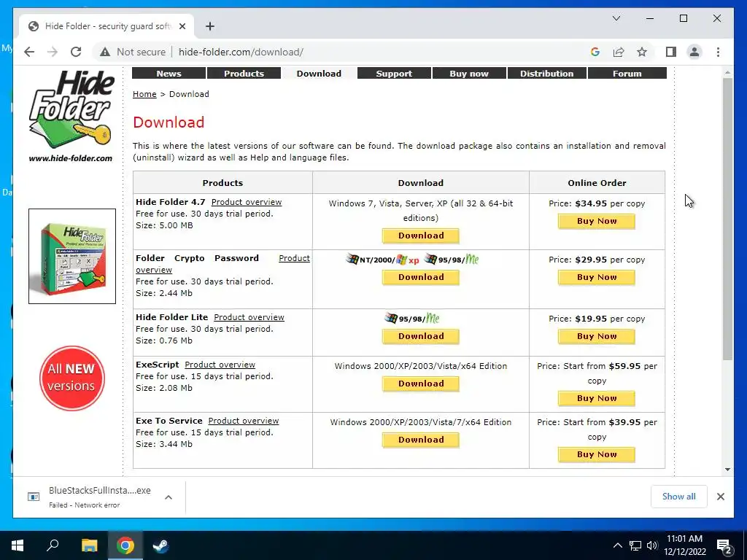Screen dimensions: 747x560
Task: Show hidden system tray icons
Action: click(617, 545)
